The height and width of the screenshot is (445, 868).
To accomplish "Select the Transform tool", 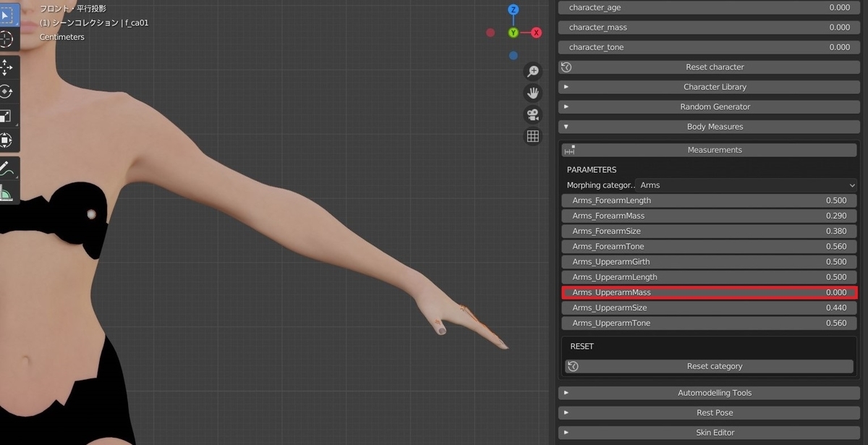I will [x=7, y=140].
